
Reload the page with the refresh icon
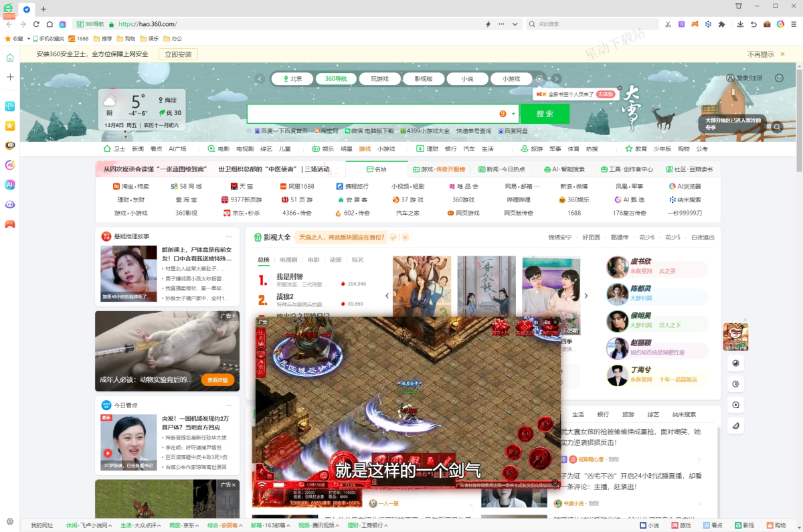click(x=36, y=24)
